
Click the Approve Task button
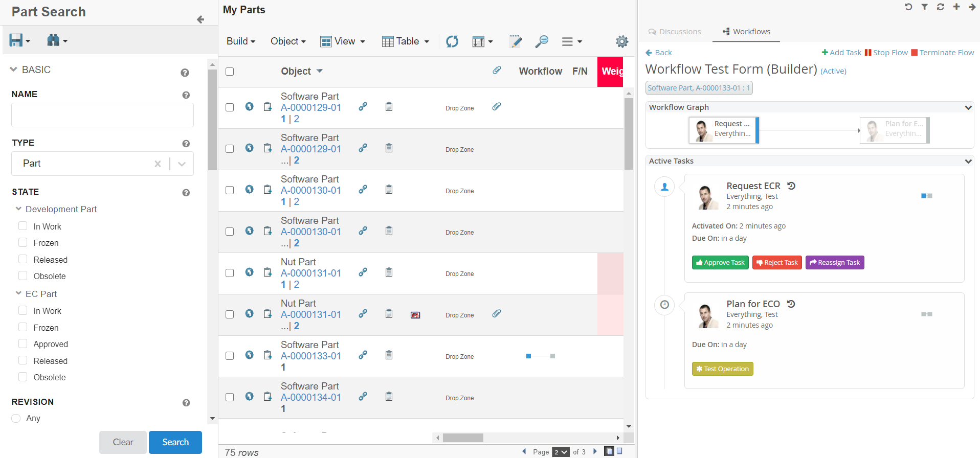pos(720,263)
